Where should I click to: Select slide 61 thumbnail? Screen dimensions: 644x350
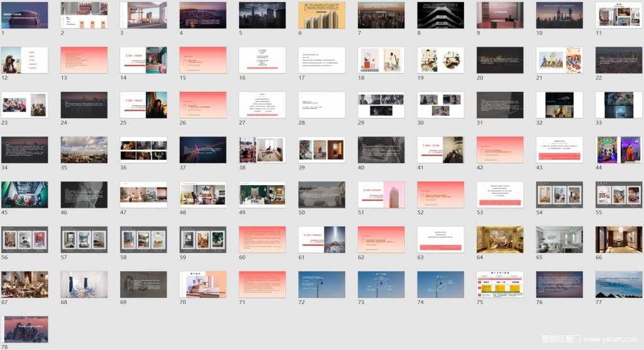(321, 239)
